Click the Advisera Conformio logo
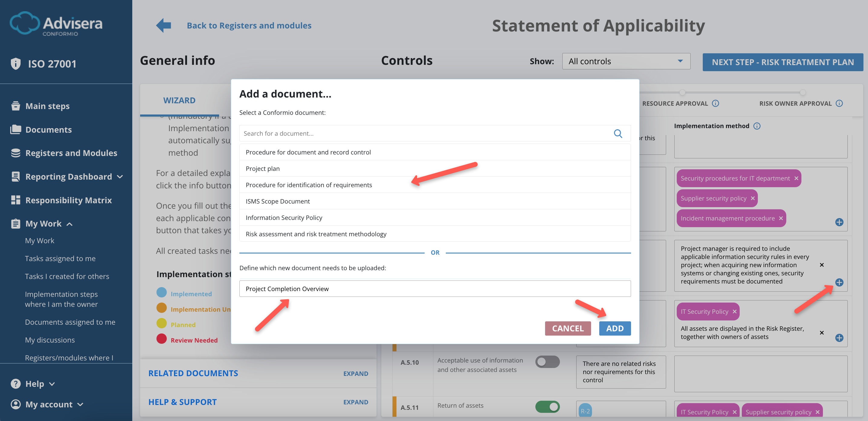Viewport: 868px width, 421px height. pyautogui.click(x=56, y=24)
